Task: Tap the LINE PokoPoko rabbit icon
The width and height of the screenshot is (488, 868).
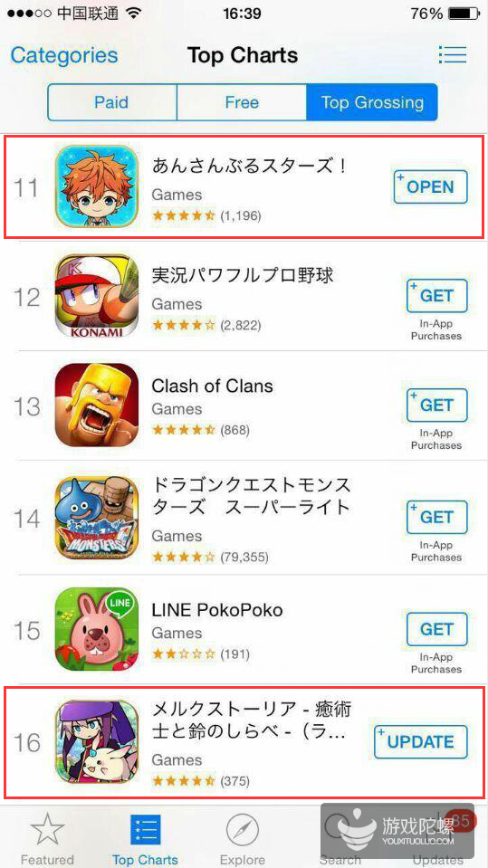Action: coord(97,629)
